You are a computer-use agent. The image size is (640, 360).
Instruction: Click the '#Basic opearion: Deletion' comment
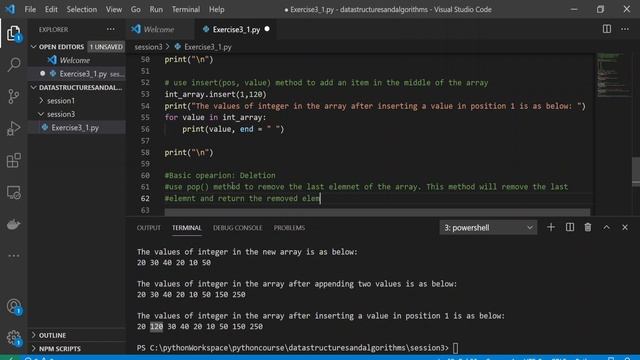pos(220,176)
